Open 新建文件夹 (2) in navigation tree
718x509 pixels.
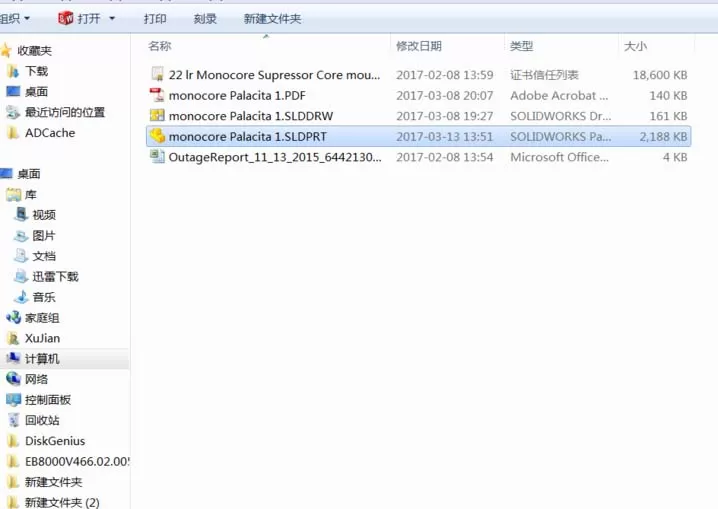coord(62,502)
